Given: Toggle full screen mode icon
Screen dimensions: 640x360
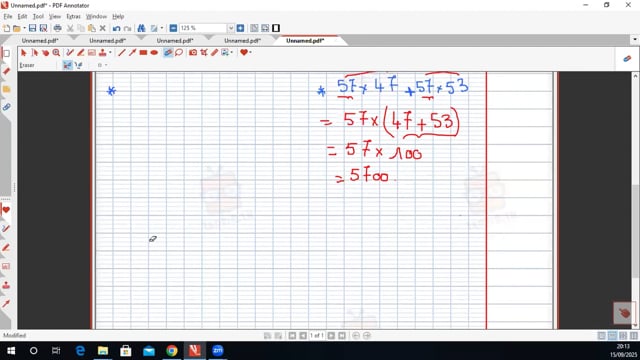Looking at the screenshot, I should pyautogui.click(x=276, y=28).
